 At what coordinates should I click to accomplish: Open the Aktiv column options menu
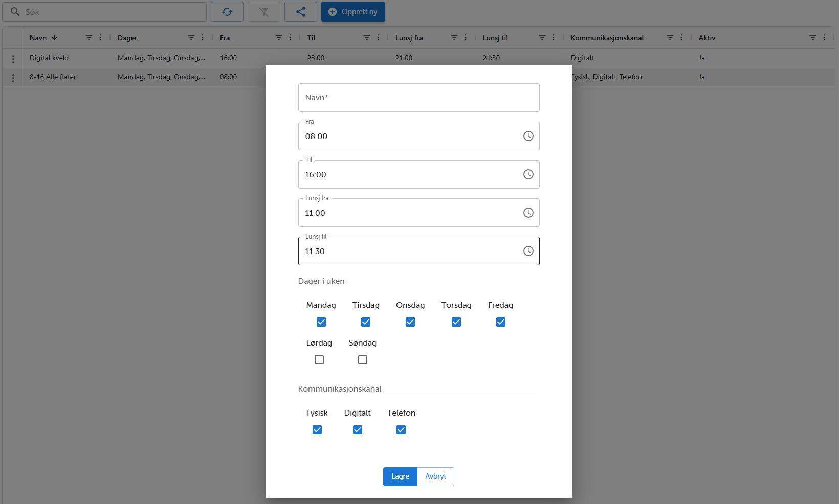tap(825, 37)
